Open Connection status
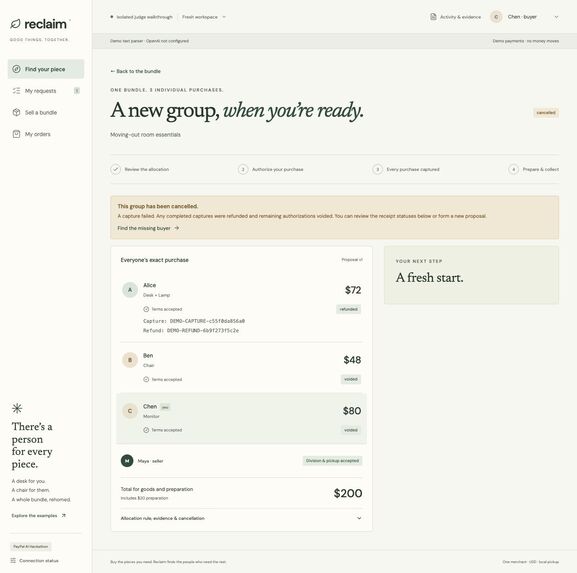The image size is (577, 573). click(35, 560)
